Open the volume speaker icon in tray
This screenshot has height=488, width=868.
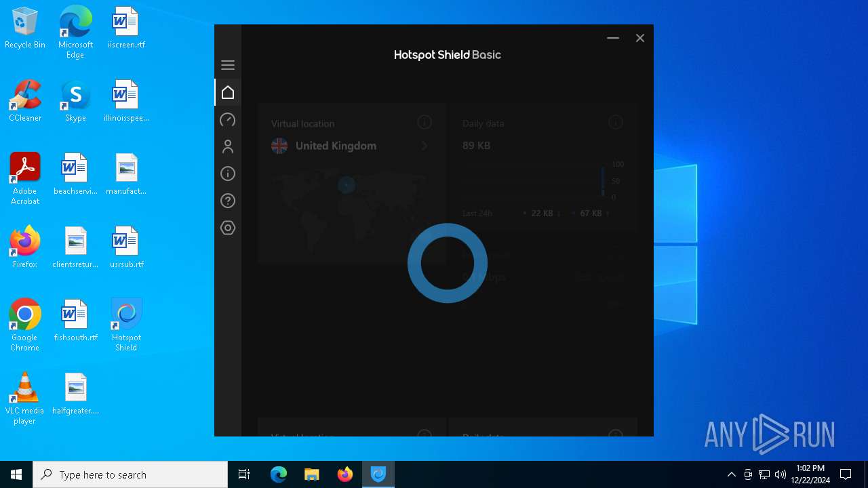(x=781, y=474)
